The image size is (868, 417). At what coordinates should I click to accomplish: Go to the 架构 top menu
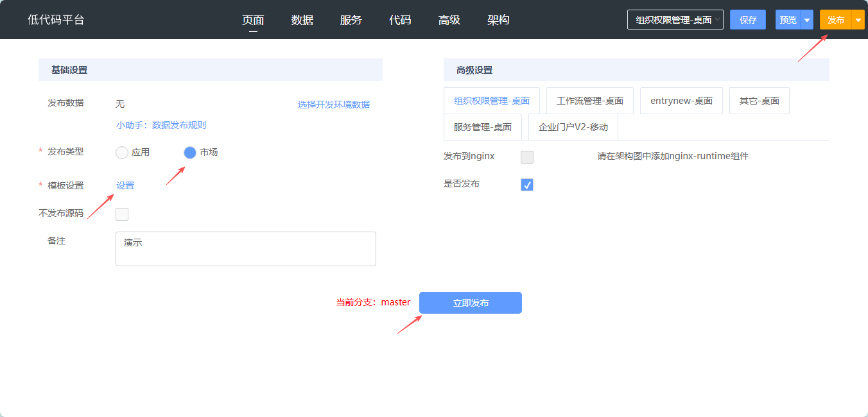(498, 20)
